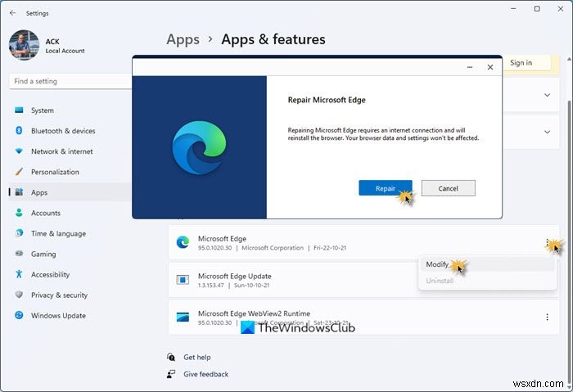The height and width of the screenshot is (392, 573).
Task: Select the Microsoft Edge app name text
Action: [222, 239]
